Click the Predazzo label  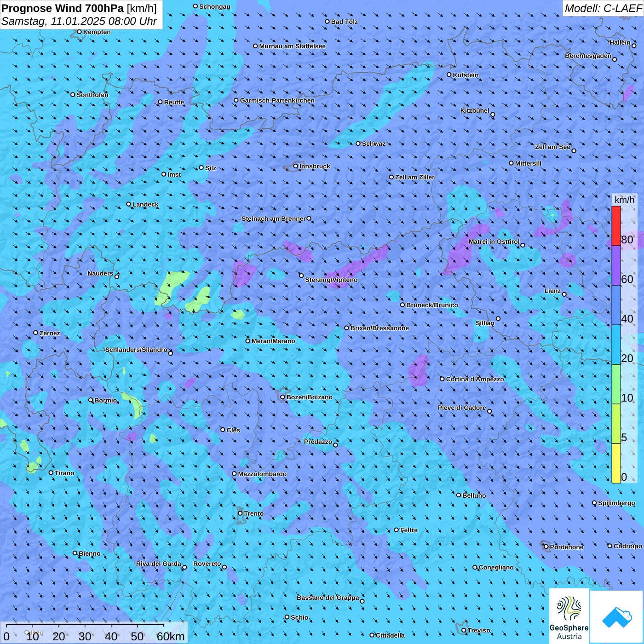pyautogui.click(x=318, y=442)
